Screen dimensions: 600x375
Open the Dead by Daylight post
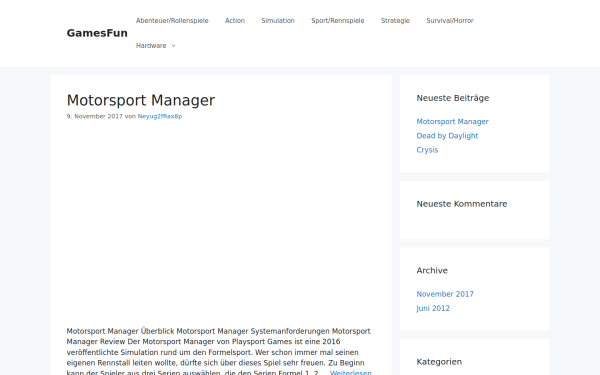coord(447,136)
